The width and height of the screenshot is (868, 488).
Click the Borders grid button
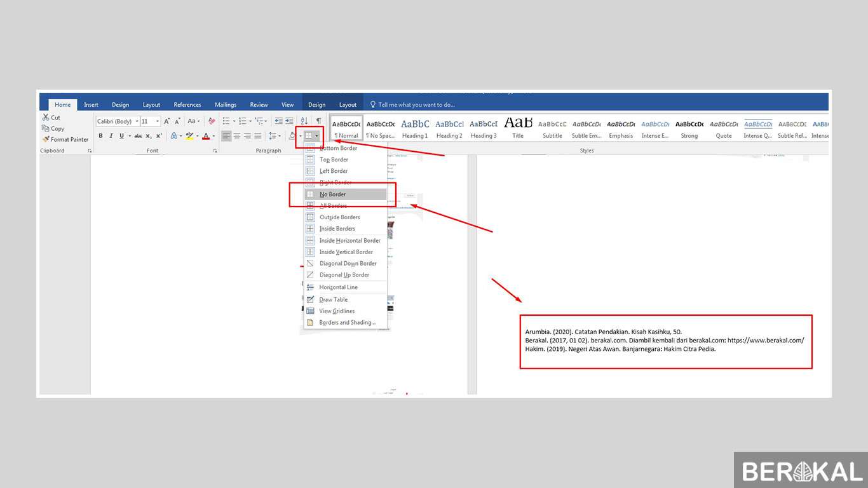309,136
